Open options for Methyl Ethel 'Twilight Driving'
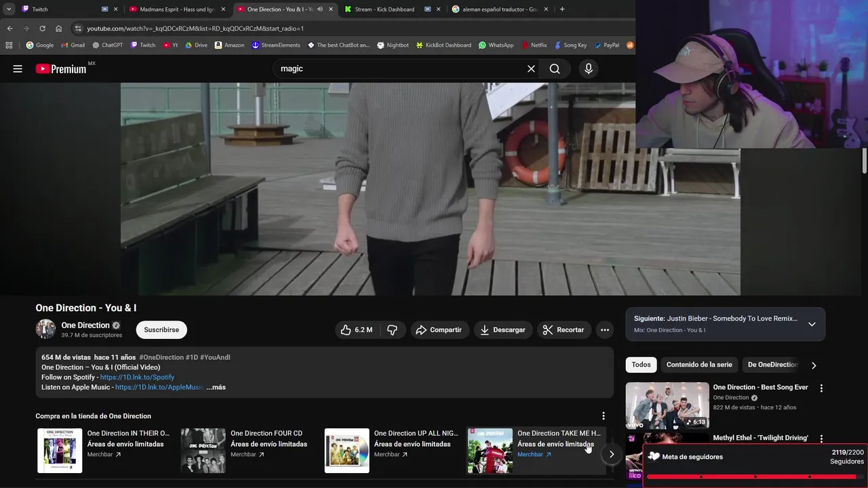 pyautogui.click(x=821, y=439)
